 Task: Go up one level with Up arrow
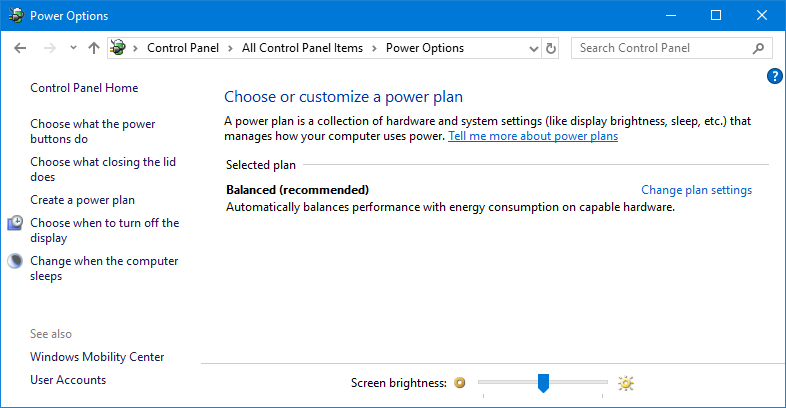94,48
